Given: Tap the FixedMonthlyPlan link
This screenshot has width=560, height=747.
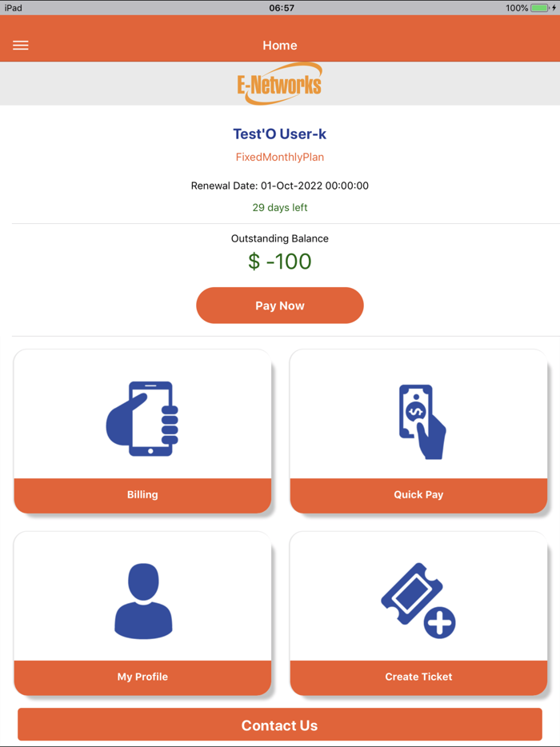Looking at the screenshot, I should [x=279, y=157].
